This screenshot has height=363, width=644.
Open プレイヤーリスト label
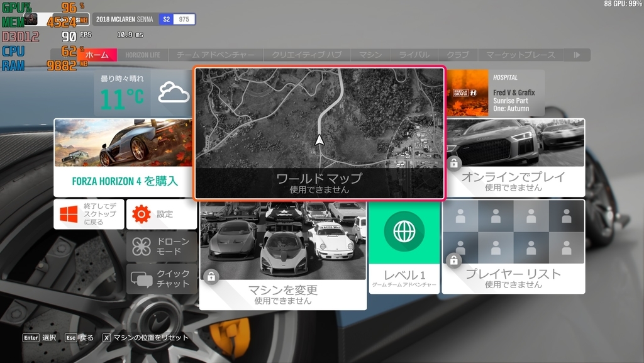513,274
